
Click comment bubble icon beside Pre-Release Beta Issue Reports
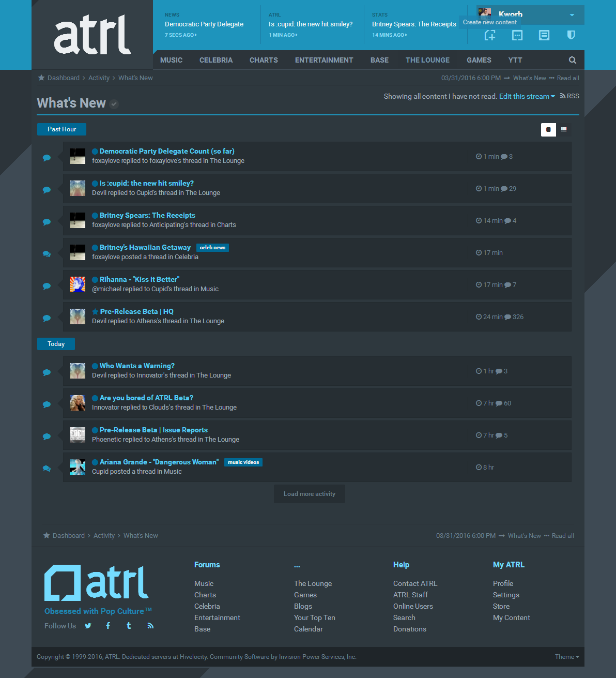click(47, 436)
